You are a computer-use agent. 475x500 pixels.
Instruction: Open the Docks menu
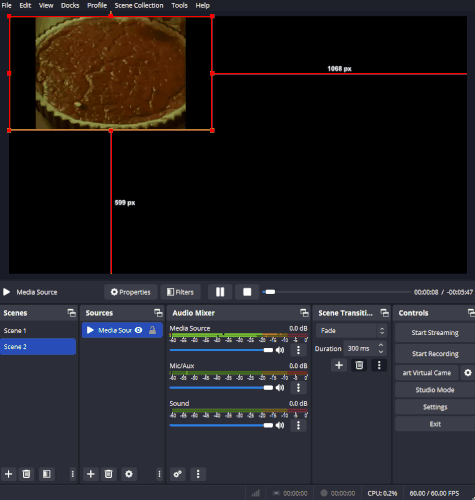(x=70, y=5)
